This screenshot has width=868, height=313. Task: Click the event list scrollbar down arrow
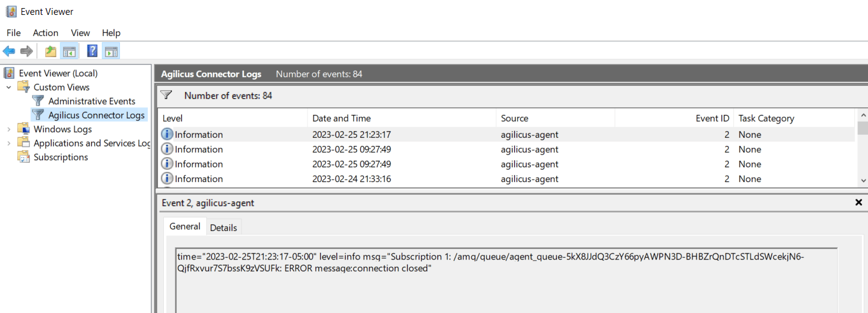click(x=862, y=180)
